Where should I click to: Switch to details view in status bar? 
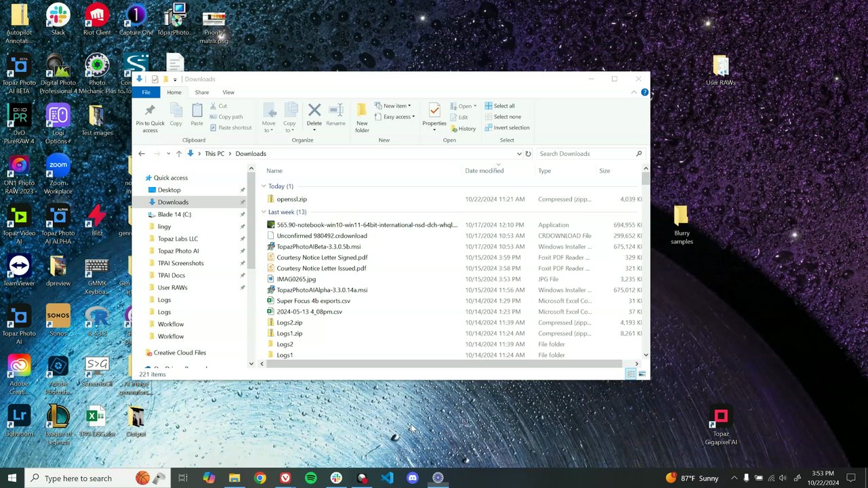coord(631,374)
